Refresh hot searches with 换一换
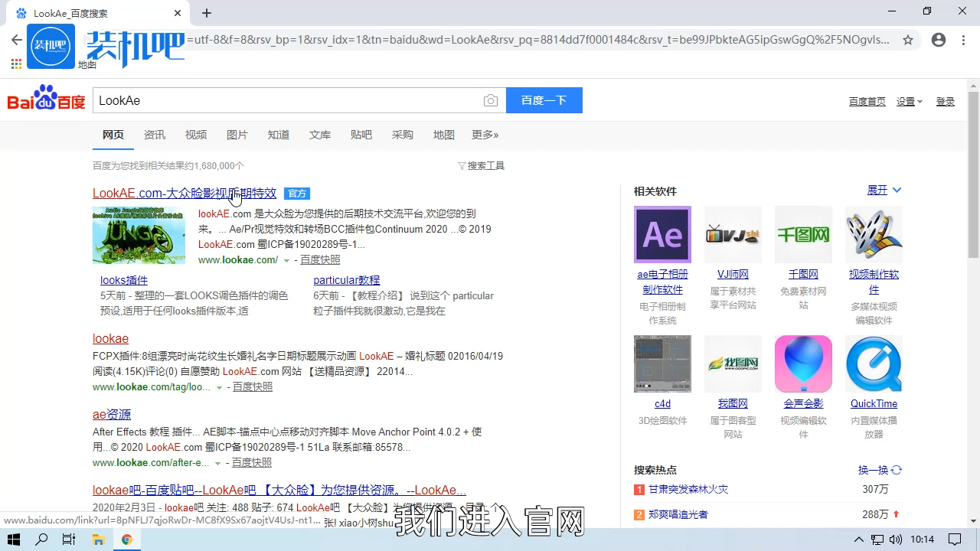The width and height of the screenshot is (980, 551). click(x=874, y=469)
